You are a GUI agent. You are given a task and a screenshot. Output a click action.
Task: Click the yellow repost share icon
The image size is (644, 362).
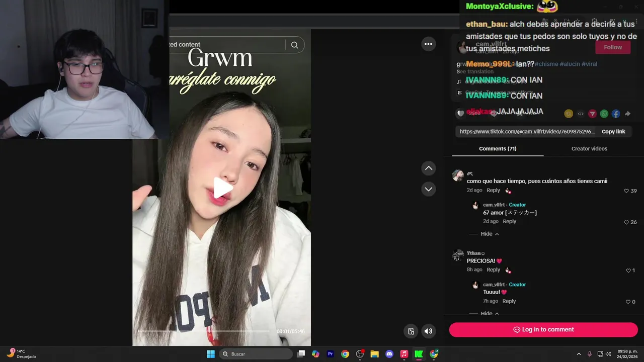[569, 114]
